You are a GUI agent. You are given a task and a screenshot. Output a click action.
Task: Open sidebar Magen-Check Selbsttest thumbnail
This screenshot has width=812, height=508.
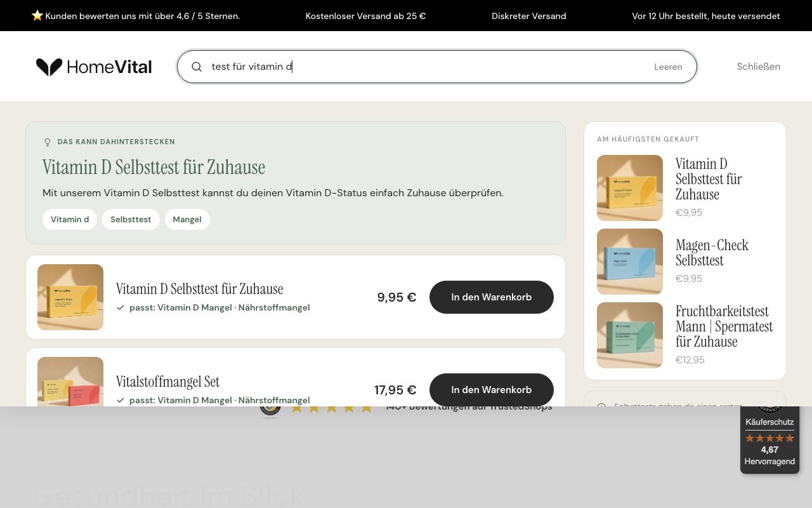pyautogui.click(x=630, y=262)
